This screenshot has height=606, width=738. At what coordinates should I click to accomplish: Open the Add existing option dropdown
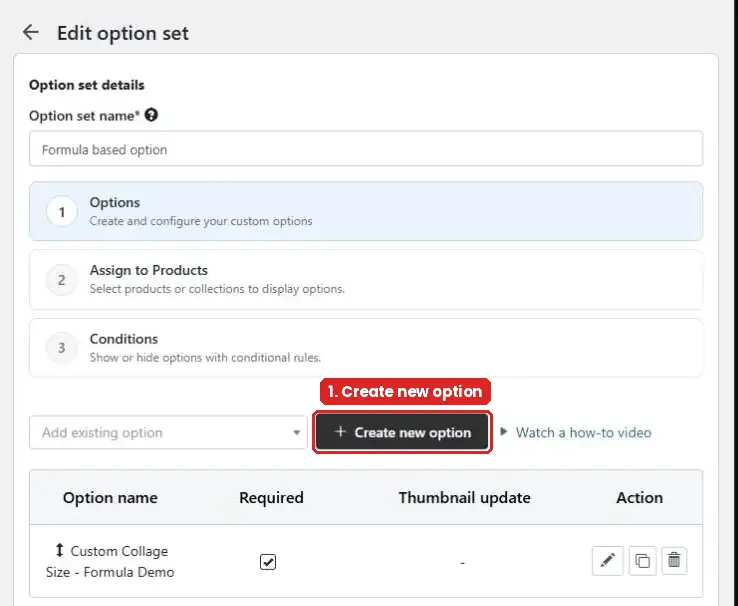[168, 432]
